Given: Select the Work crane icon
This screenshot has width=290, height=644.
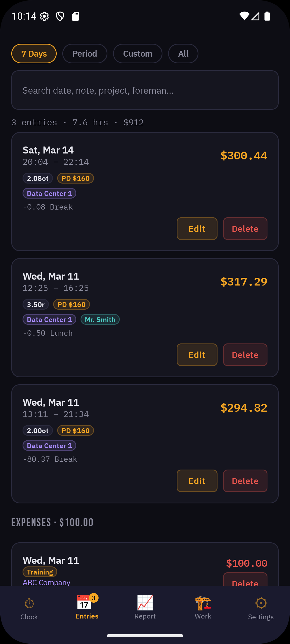Looking at the screenshot, I should [203, 603].
